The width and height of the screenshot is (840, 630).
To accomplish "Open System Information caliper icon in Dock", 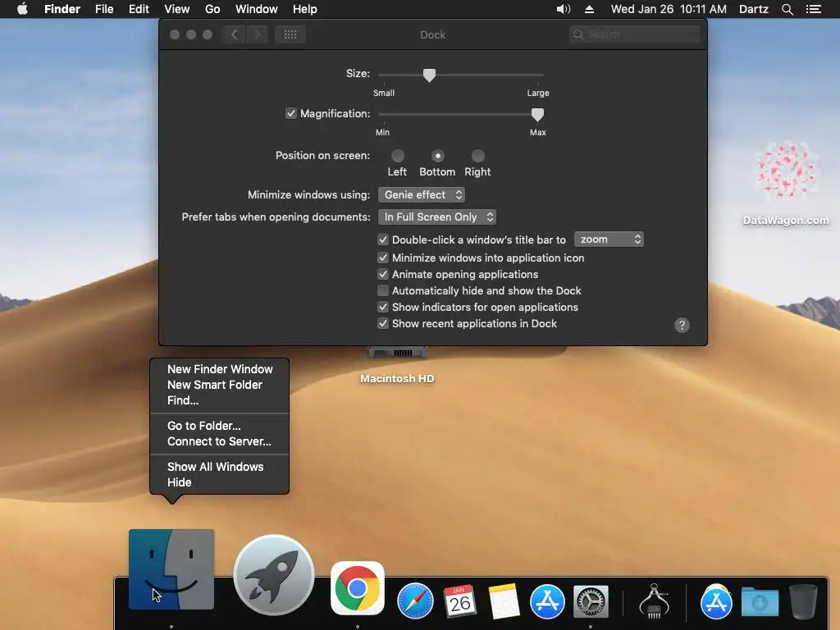I will point(654,600).
